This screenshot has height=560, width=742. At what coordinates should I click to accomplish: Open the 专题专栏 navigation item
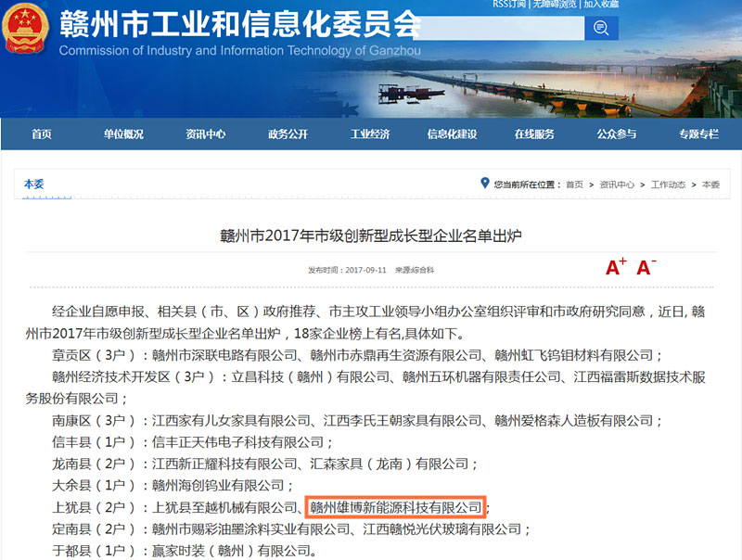click(x=698, y=134)
